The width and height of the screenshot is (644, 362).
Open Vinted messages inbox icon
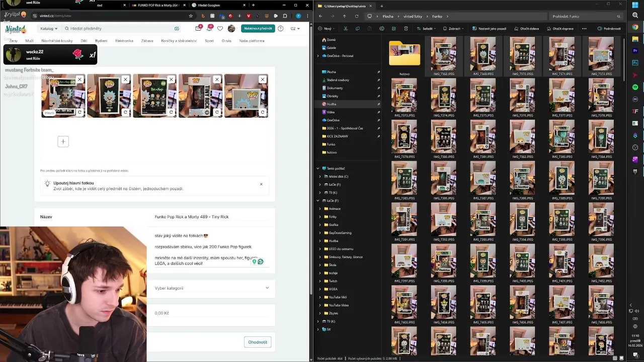(x=198, y=29)
